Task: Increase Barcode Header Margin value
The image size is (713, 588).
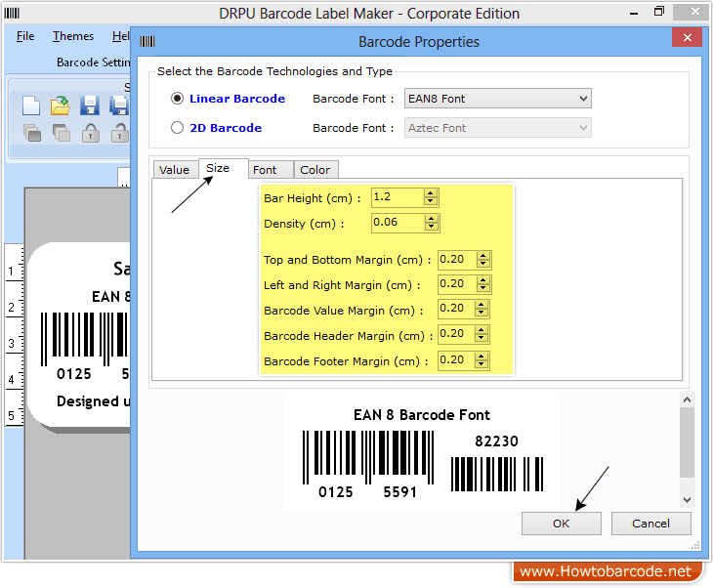Action: [x=482, y=330]
